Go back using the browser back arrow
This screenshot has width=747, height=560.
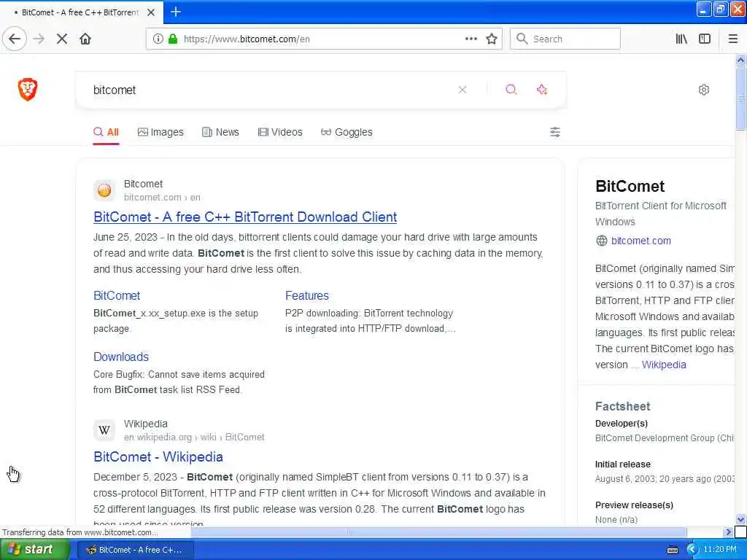(15, 39)
